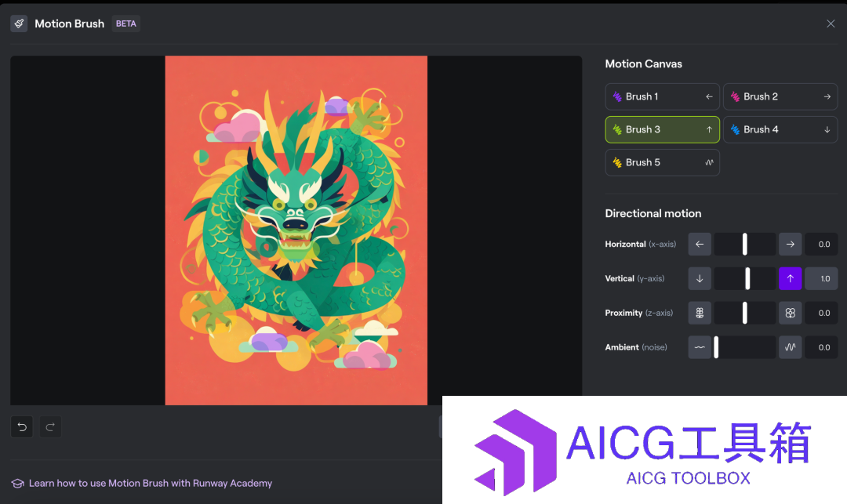Image resolution: width=847 pixels, height=504 pixels.
Task: Click the Ambient noise slider
Action: click(745, 347)
